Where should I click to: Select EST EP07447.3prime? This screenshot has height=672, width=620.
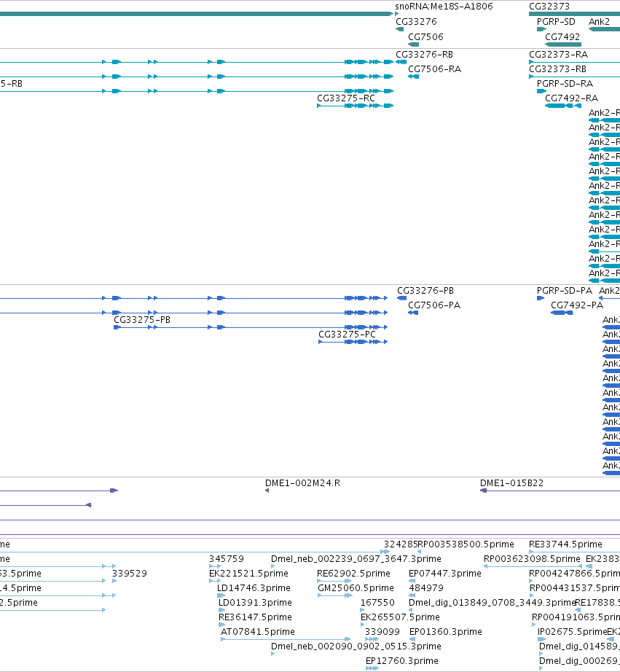coord(445,574)
